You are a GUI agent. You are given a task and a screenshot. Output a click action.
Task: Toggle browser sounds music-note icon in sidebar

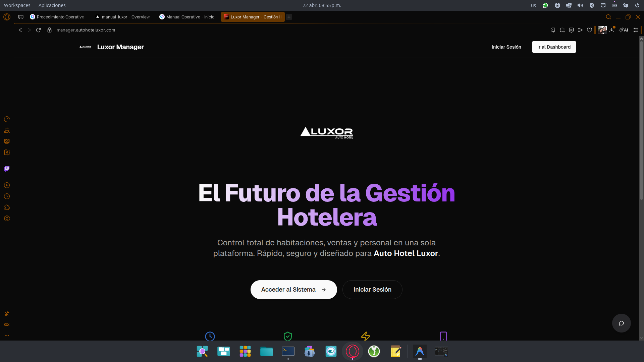(x=7, y=314)
